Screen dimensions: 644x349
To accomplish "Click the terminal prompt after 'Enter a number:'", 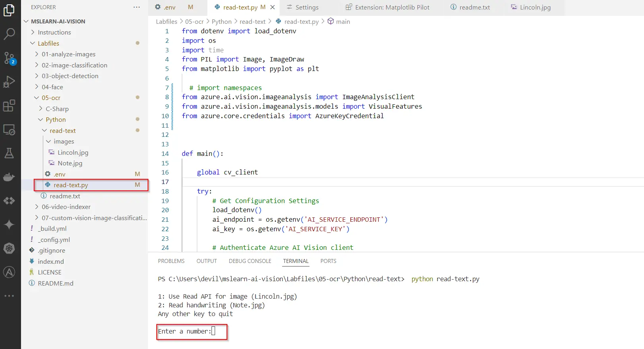I will [213, 331].
